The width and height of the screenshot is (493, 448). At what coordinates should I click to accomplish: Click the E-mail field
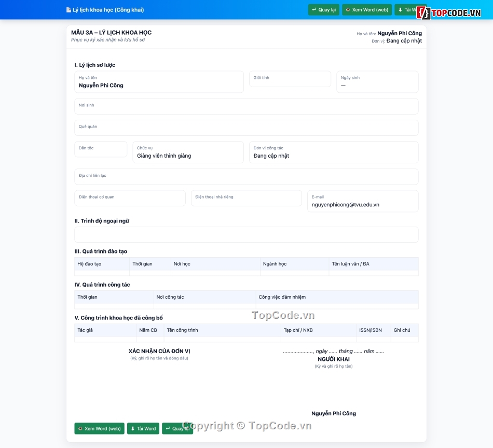pos(363,201)
